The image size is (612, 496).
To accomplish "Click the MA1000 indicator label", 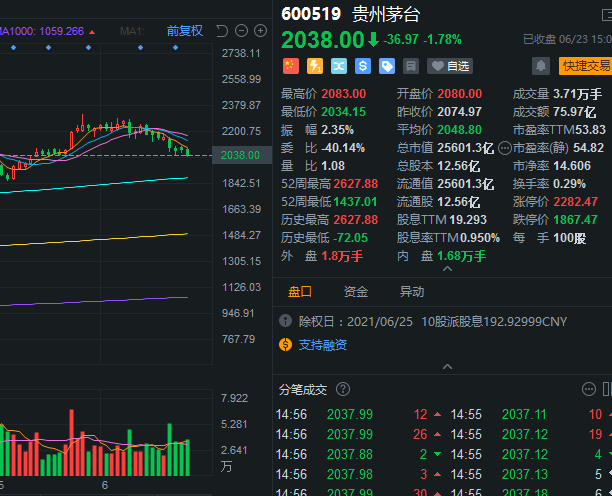I will pos(42,31).
